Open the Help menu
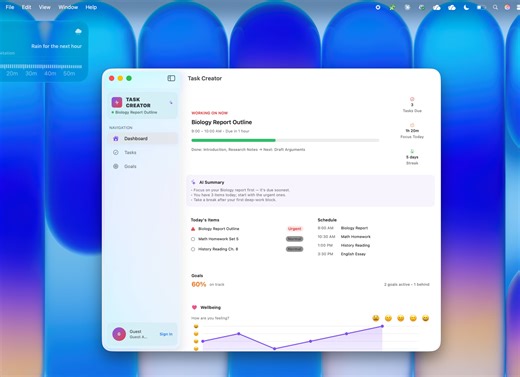The width and height of the screenshot is (520, 377). pyautogui.click(x=91, y=7)
